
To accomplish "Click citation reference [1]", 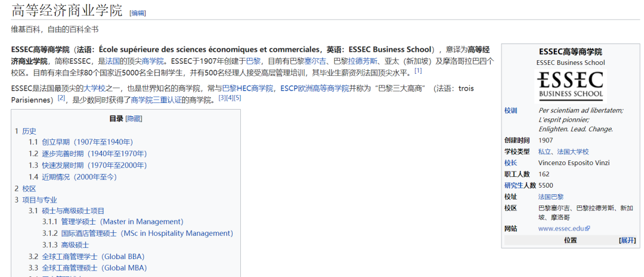I will tap(418, 70).
